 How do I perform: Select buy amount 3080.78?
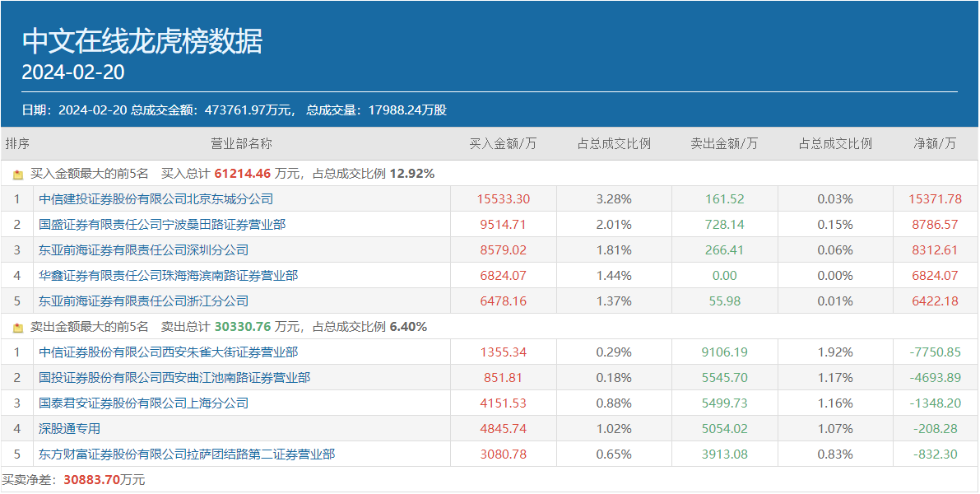pos(503,454)
